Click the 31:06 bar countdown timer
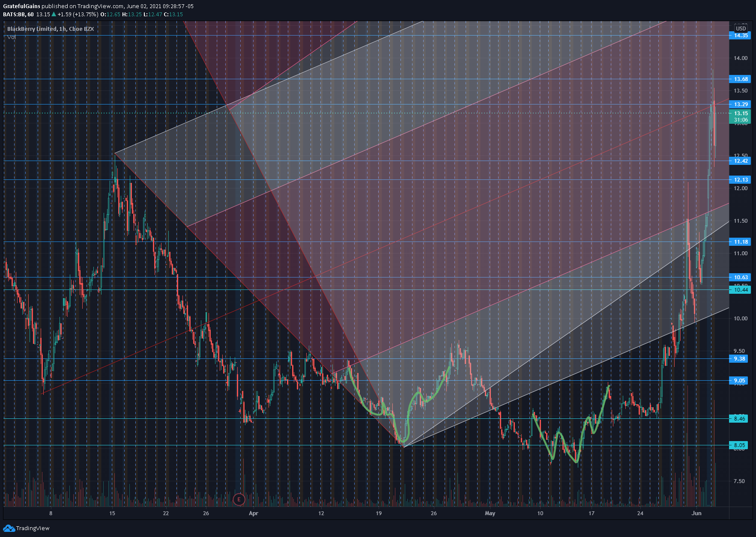This screenshot has width=756, height=537. click(x=740, y=120)
